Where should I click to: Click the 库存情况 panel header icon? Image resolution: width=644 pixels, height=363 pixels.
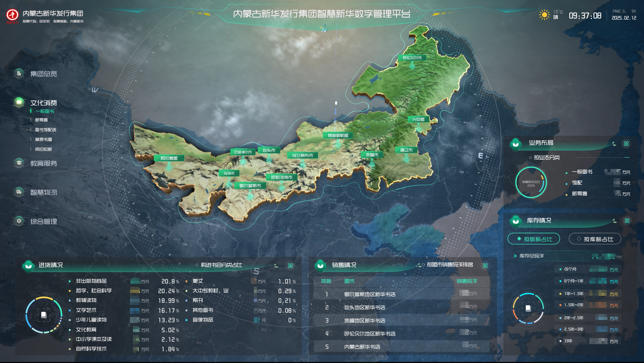pos(516,221)
